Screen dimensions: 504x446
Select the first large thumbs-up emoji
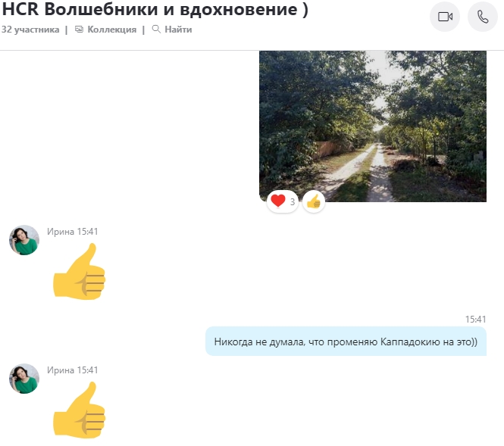[79, 273]
